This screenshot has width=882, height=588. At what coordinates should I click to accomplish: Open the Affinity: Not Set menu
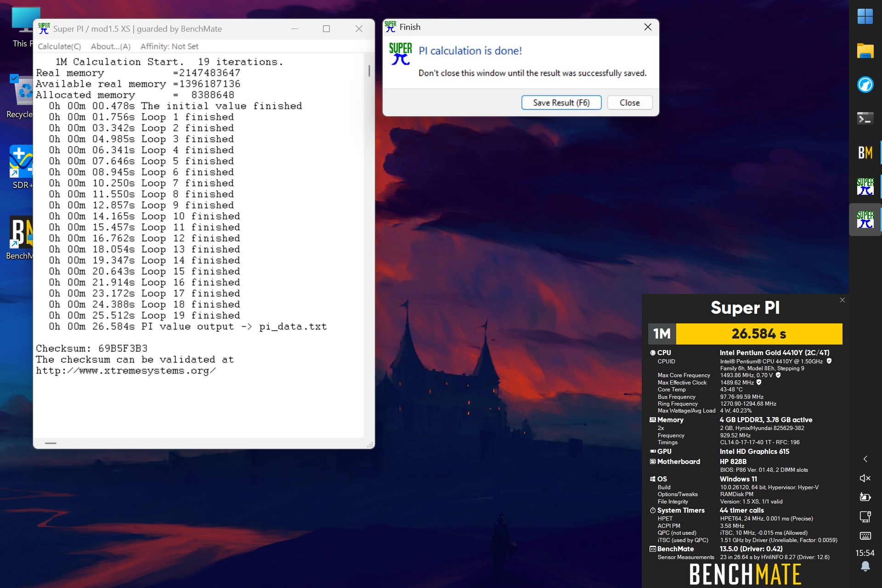[x=169, y=46]
